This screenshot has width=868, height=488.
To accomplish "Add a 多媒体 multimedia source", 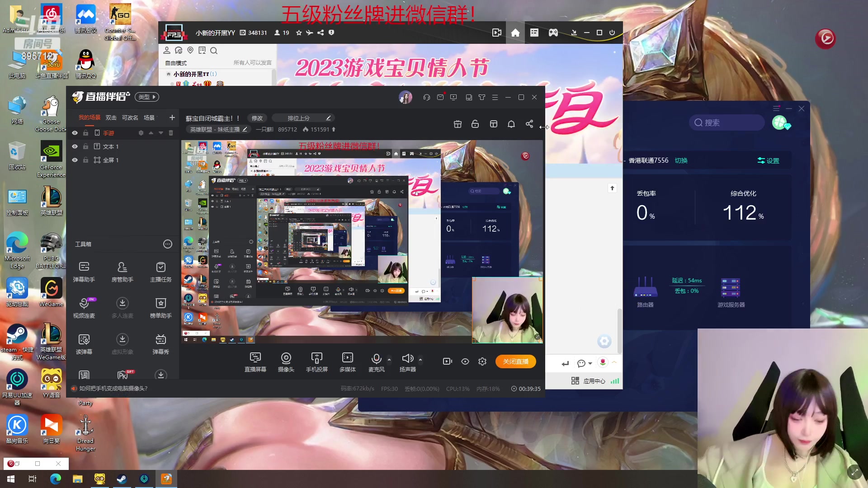I will click(x=347, y=361).
